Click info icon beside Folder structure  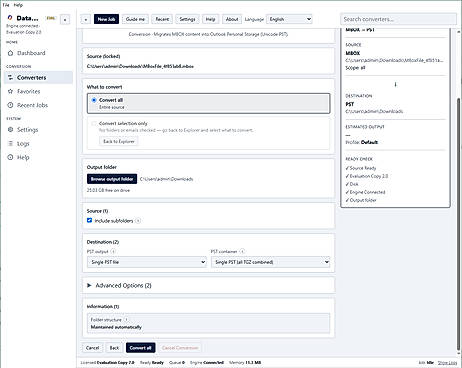point(126,320)
